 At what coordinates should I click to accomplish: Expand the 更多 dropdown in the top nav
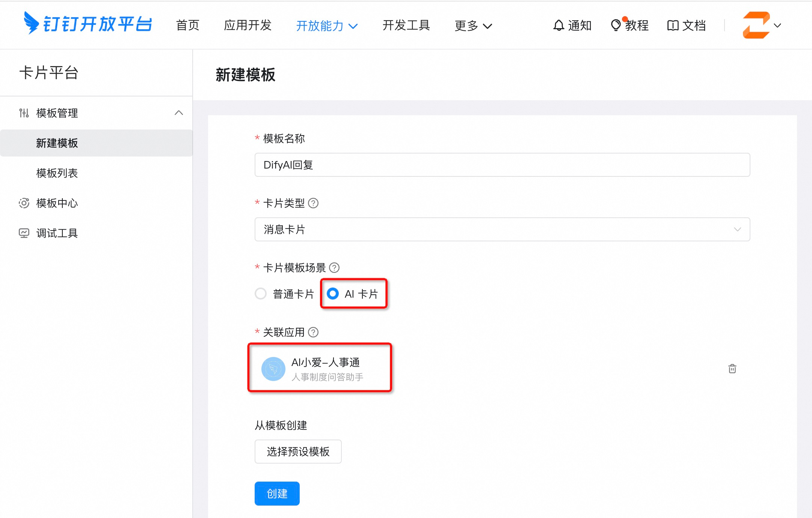pyautogui.click(x=473, y=26)
